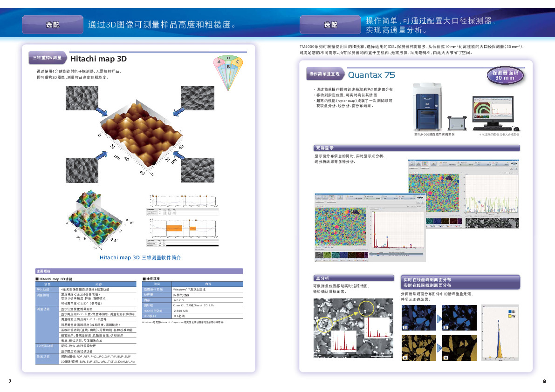Click the 选配 badge beside the 操作简单 headline
This screenshot has width=555, height=392.
(x=330, y=25)
